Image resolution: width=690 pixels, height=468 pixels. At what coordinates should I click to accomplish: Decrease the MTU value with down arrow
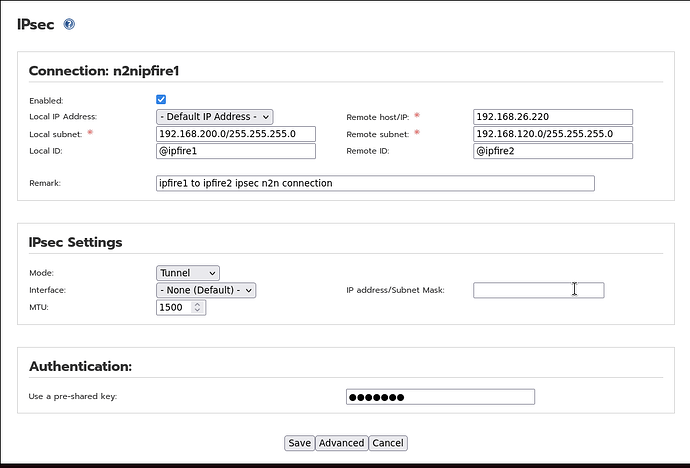coord(198,311)
